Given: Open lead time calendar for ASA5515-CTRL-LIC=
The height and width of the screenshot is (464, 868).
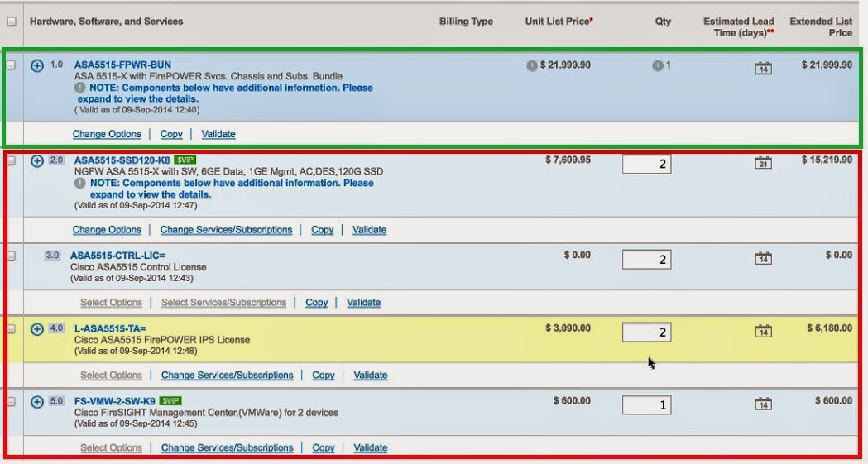Looking at the screenshot, I should tap(764, 258).
